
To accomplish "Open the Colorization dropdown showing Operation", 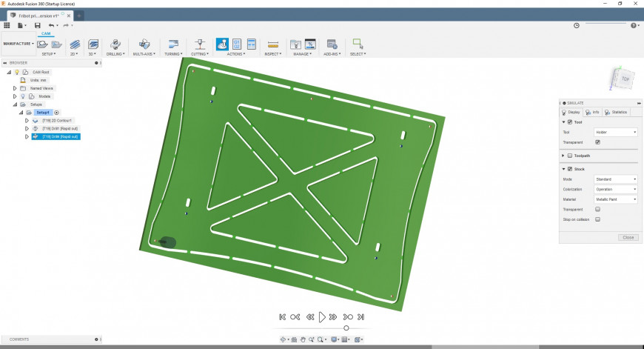I will coord(616,190).
